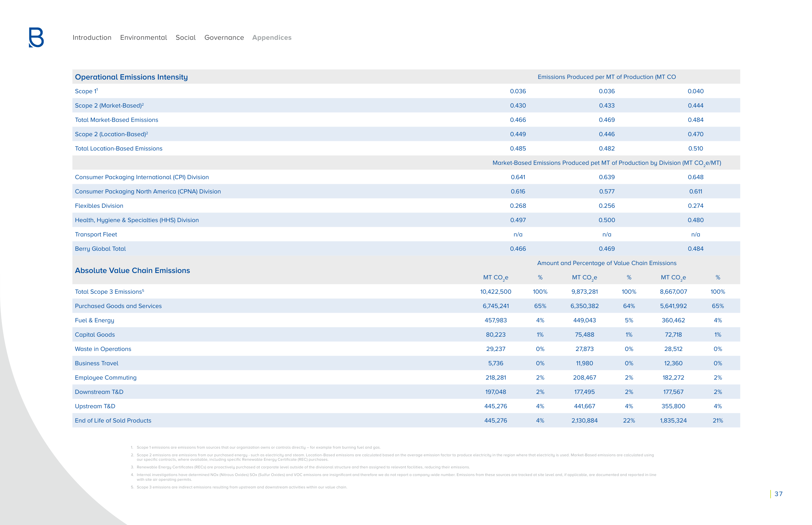Image resolution: width=812 pixels, height=525 pixels.
Task: Click the Transport Fleet label
Action: coord(96,234)
